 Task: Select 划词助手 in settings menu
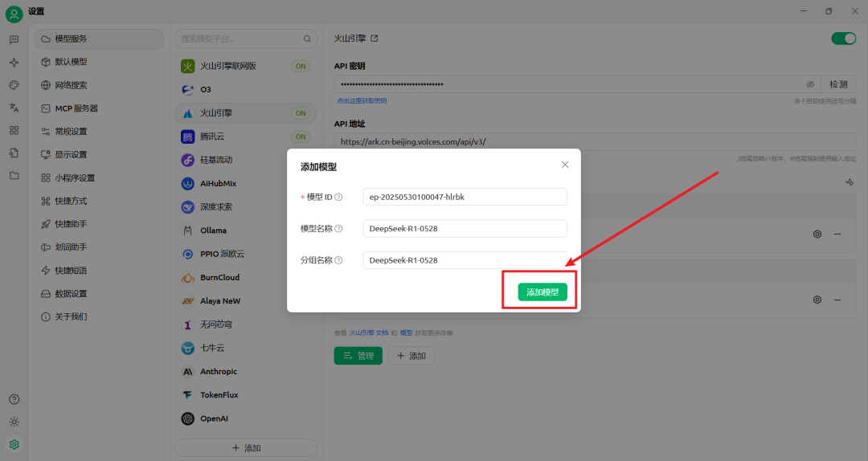[99, 247]
